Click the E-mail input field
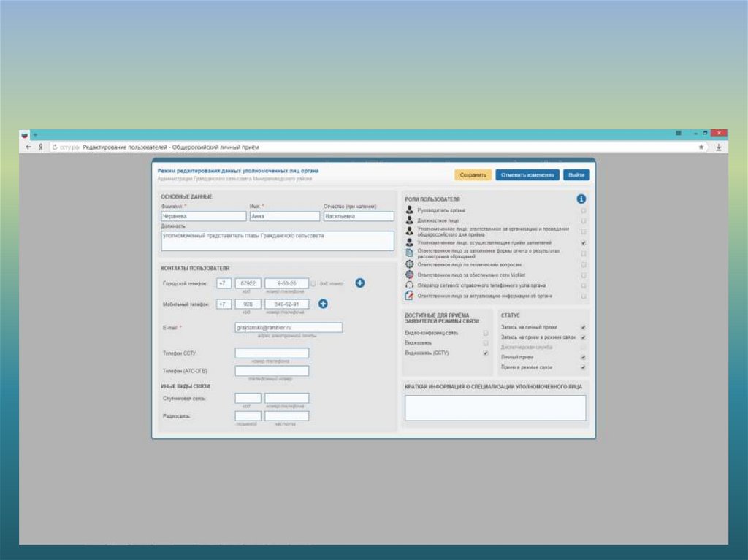Viewport: 748px width, 560px height. click(x=289, y=328)
